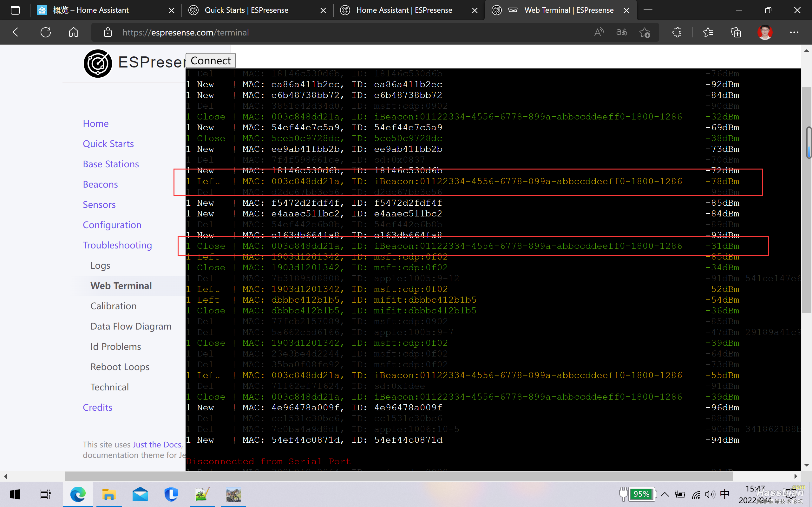Expand the Configuration section
This screenshot has height=507, width=812.
pyautogui.click(x=111, y=225)
